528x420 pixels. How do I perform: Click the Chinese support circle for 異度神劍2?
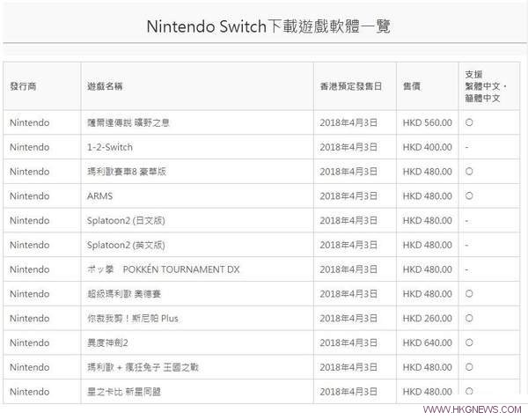tap(469, 343)
